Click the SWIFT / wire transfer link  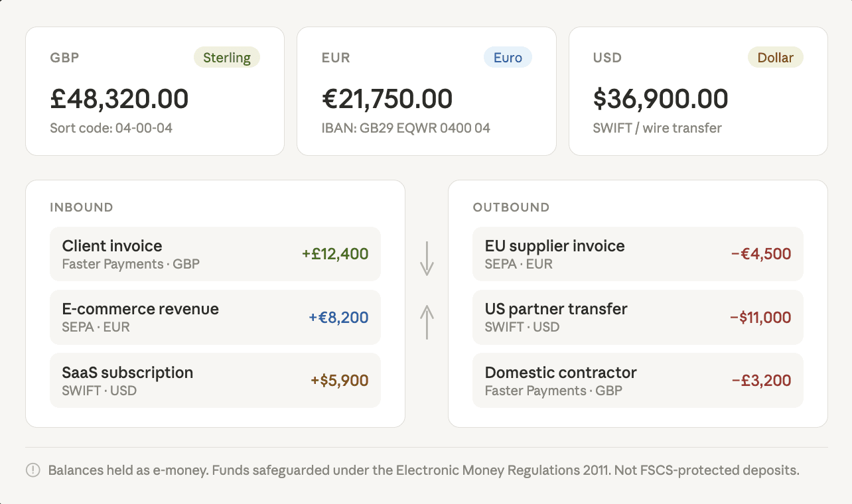[657, 127]
